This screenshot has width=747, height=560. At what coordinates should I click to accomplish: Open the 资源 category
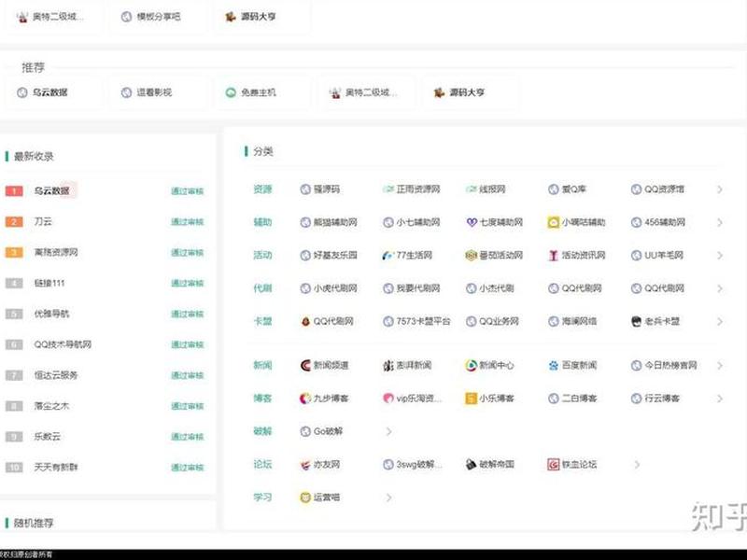[262, 189]
